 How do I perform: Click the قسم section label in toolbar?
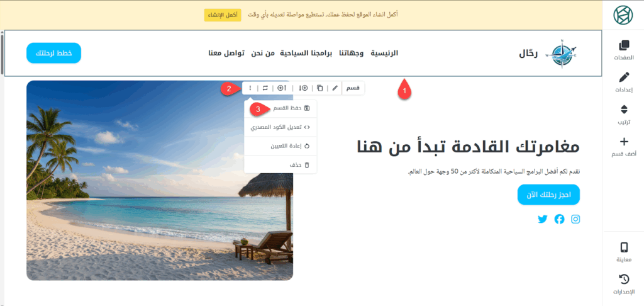pyautogui.click(x=353, y=88)
